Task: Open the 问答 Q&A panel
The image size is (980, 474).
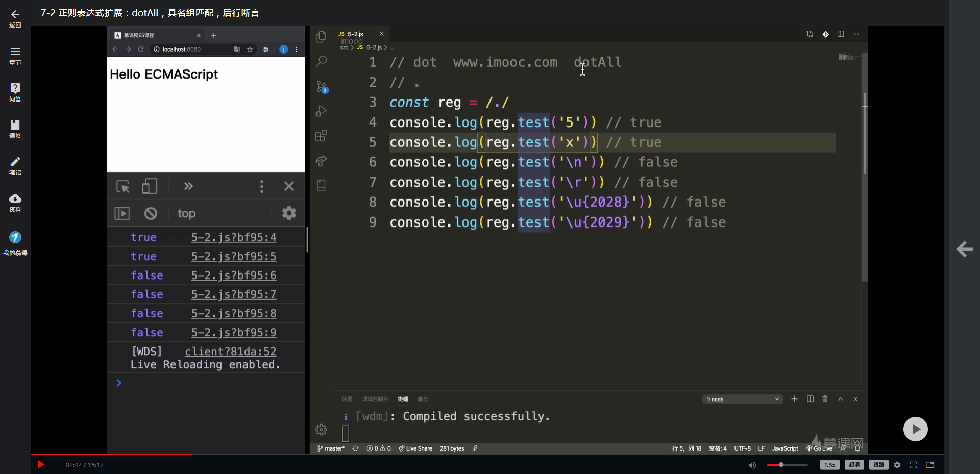Action: point(15,92)
